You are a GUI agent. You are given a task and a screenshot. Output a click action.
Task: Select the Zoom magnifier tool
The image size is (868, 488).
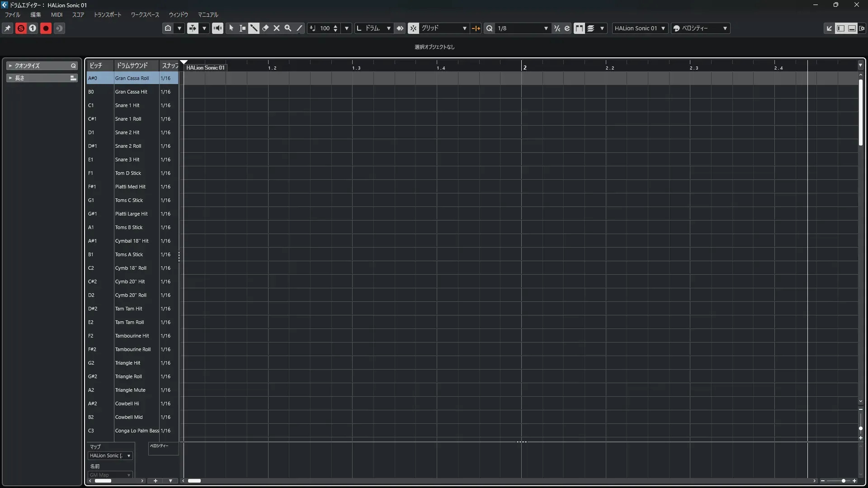point(288,28)
